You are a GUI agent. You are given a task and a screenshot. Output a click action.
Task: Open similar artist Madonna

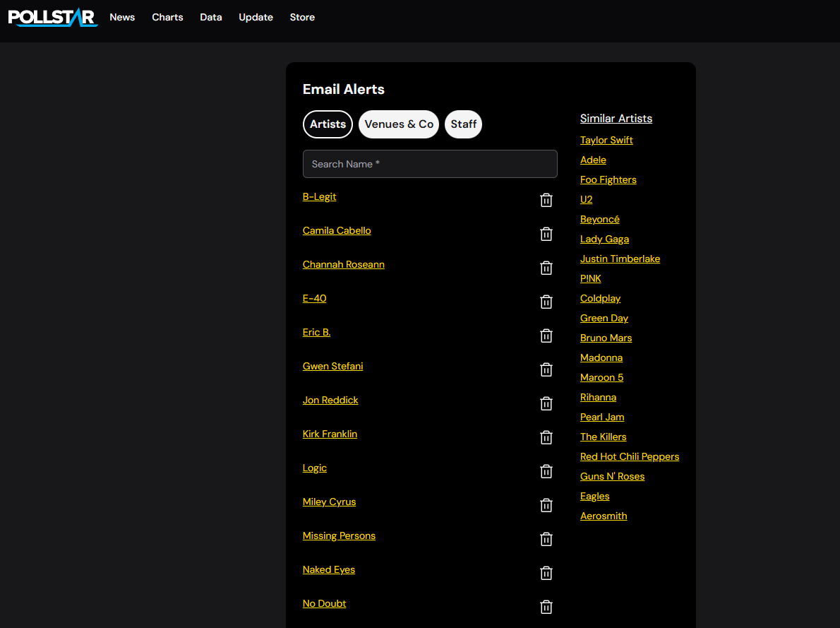click(601, 357)
